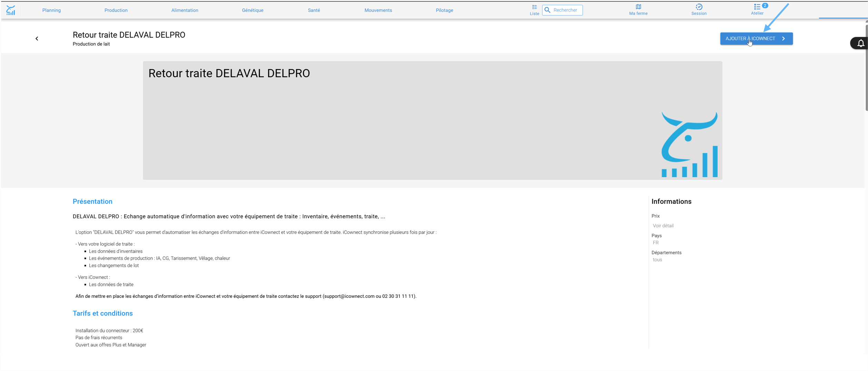Click the Ajouter à iCownect button
Image resolution: width=868 pixels, height=371 pixels.
(756, 39)
